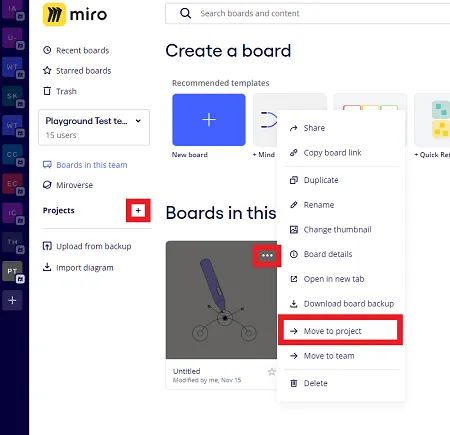Open the Quick Retrospective template thumbnail
This screenshot has width=450, height=435.
click(x=432, y=120)
